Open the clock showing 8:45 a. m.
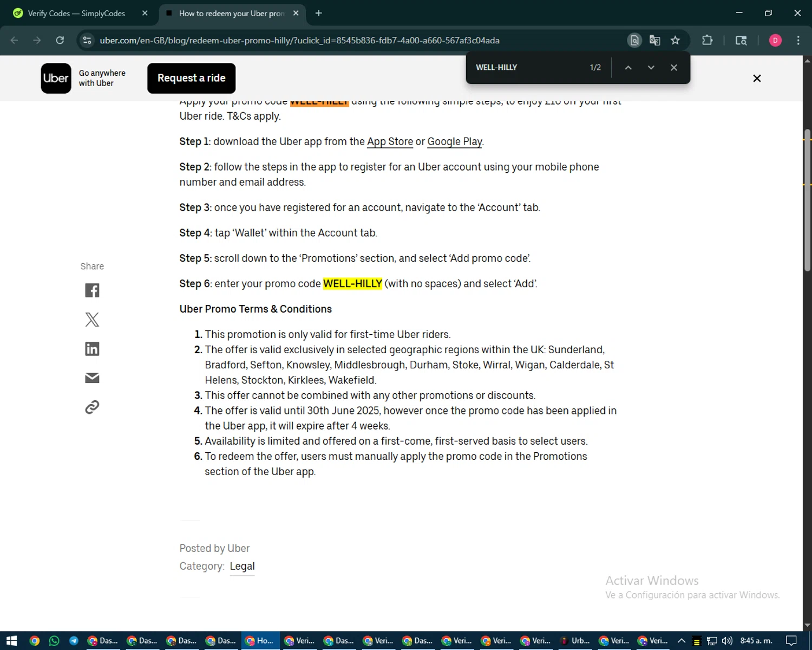 point(756,641)
